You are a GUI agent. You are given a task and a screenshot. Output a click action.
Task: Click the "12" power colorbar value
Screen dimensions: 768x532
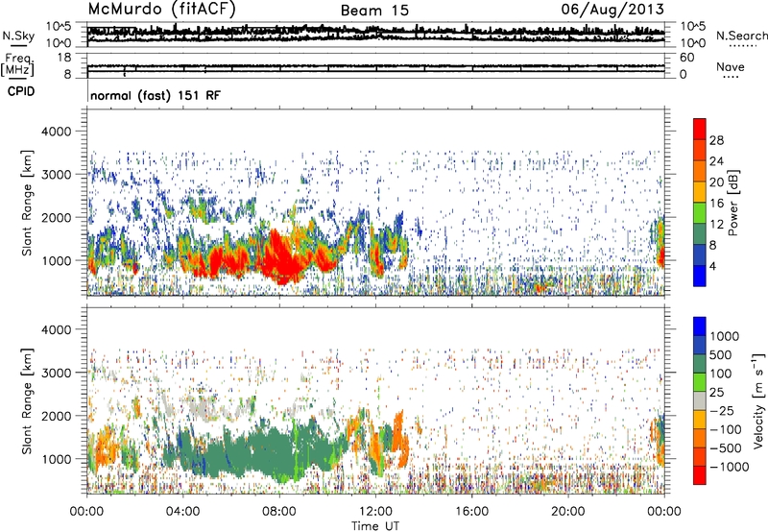(716, 225)
